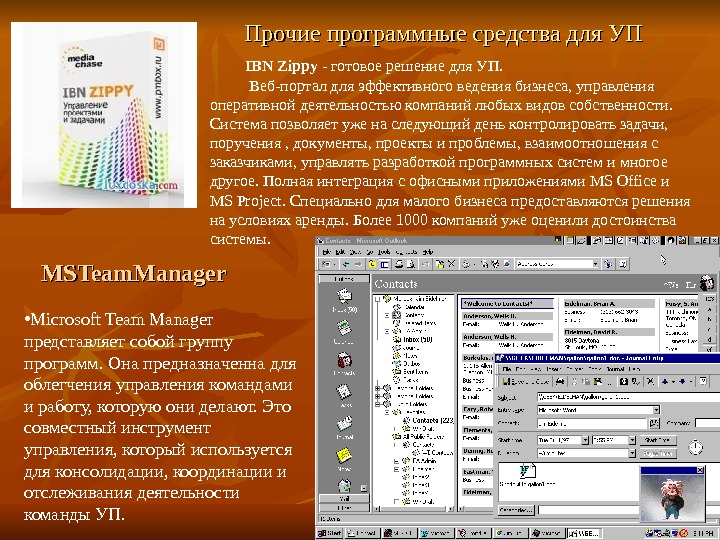Screen dimensions: 720x540
Task: Click the Print icon in Outlook toolbar
Action: tap(399, 264)
